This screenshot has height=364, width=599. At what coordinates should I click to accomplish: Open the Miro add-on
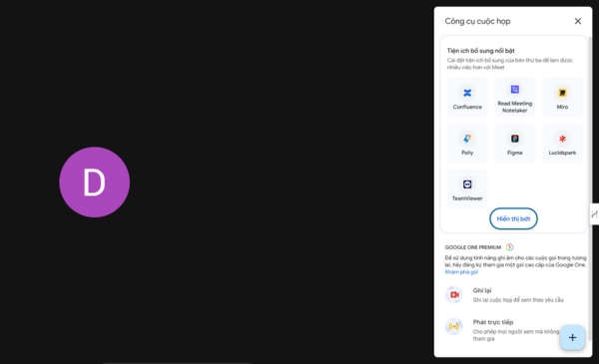point(562,98)
